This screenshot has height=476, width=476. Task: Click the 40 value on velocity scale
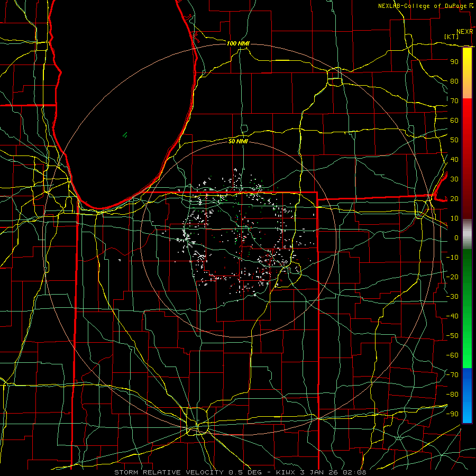[454, 159]
